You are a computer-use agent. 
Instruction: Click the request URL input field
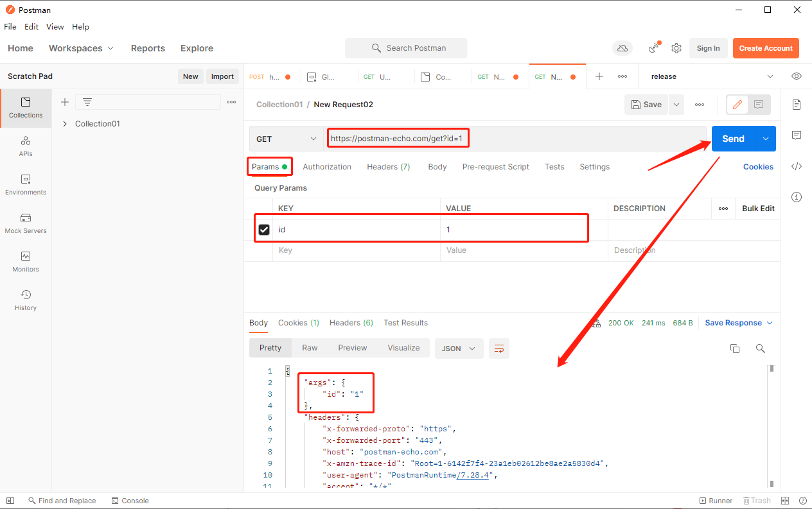pyautogui.click(x=515, y=139)
